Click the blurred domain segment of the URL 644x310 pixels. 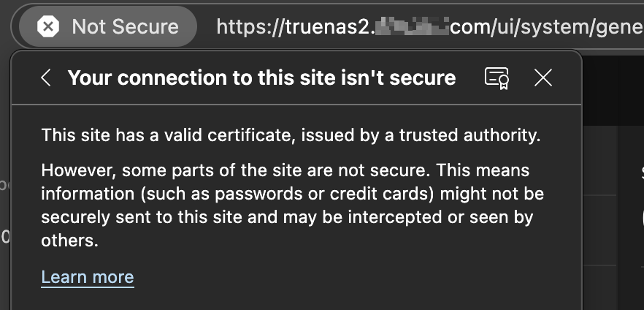413,27
